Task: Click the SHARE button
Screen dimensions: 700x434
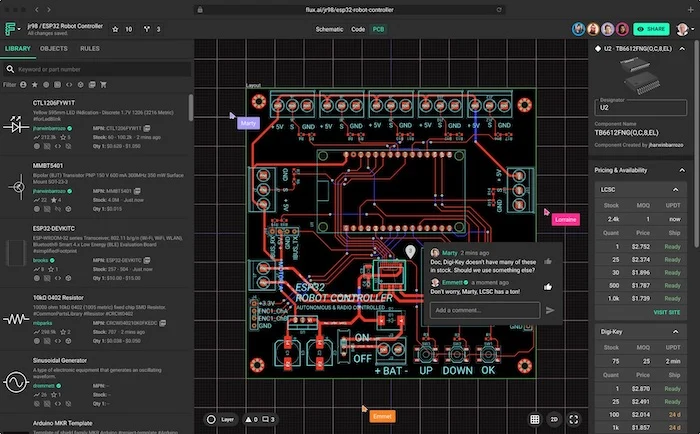Action: pos(651,29)
